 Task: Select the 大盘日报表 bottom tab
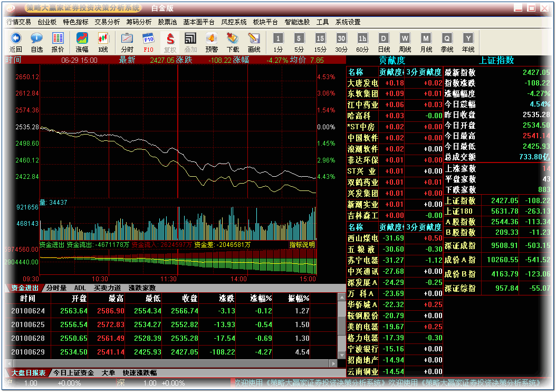(x=28, y=373)
